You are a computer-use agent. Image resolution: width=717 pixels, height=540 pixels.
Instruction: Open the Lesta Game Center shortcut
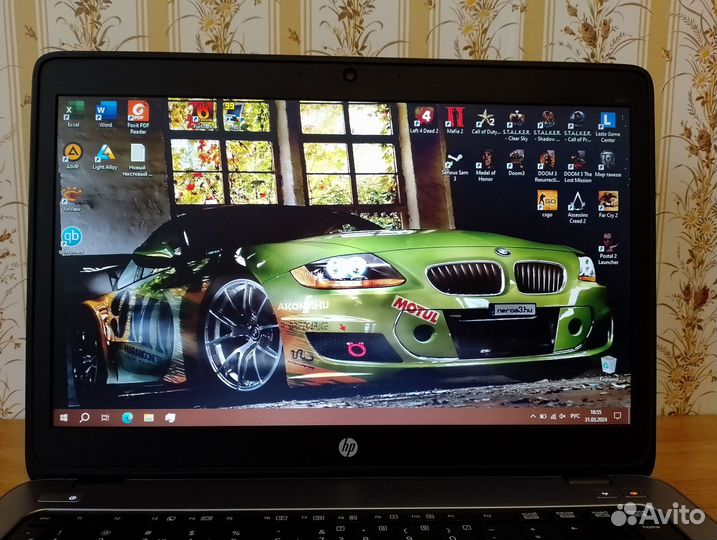(606, 122)
